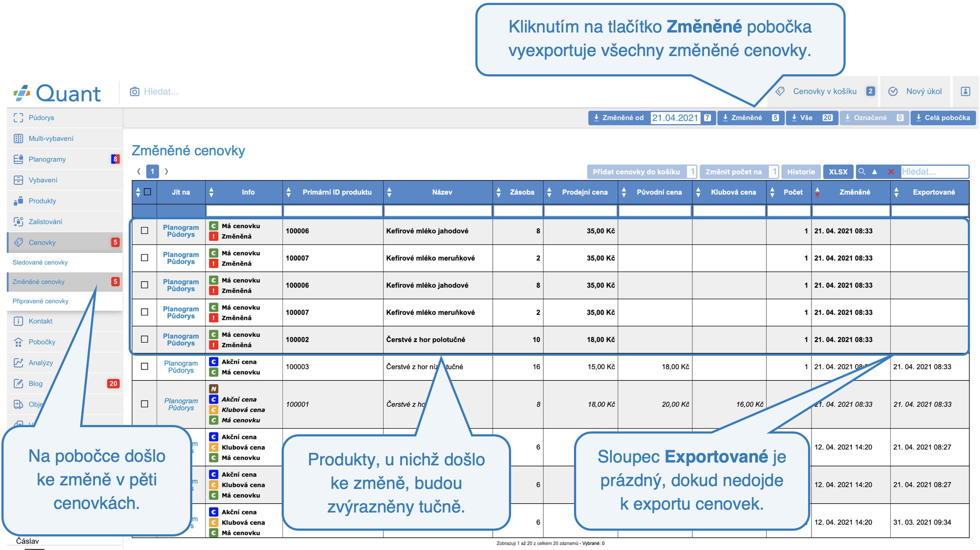Go to next page arrow
The image size is (980, 550).
click(166, 171)
